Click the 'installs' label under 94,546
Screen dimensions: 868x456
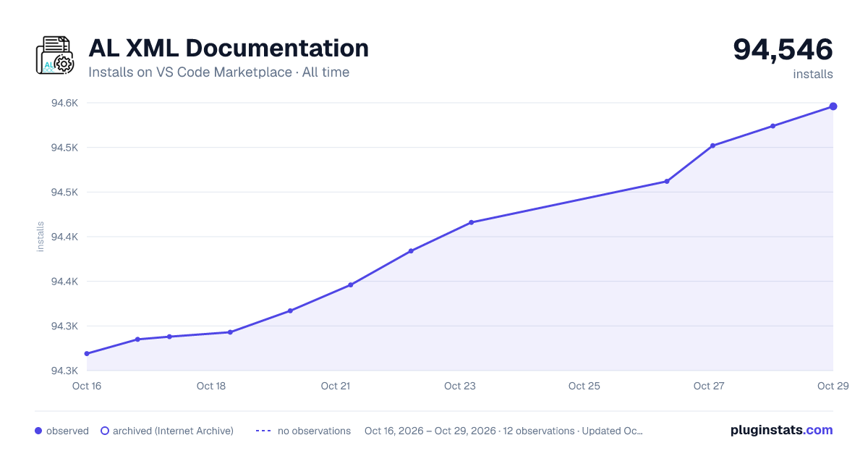[813, 74]
